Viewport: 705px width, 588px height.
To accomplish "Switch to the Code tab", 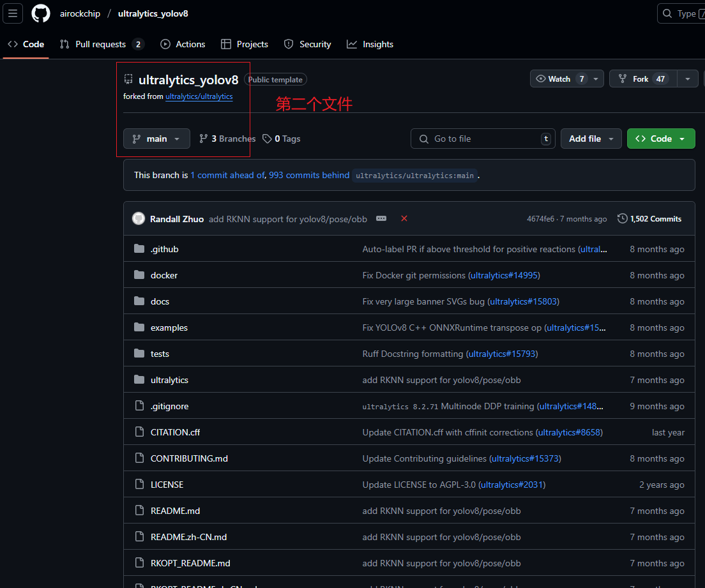I will coord(26,44).
